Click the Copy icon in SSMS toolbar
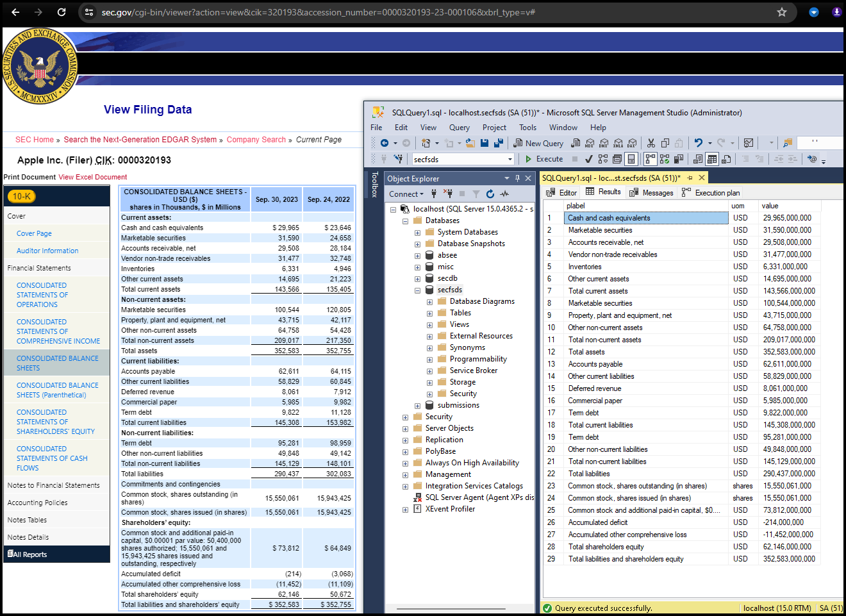The height and width of the screenshot is (616, 846). click(665, 143)
